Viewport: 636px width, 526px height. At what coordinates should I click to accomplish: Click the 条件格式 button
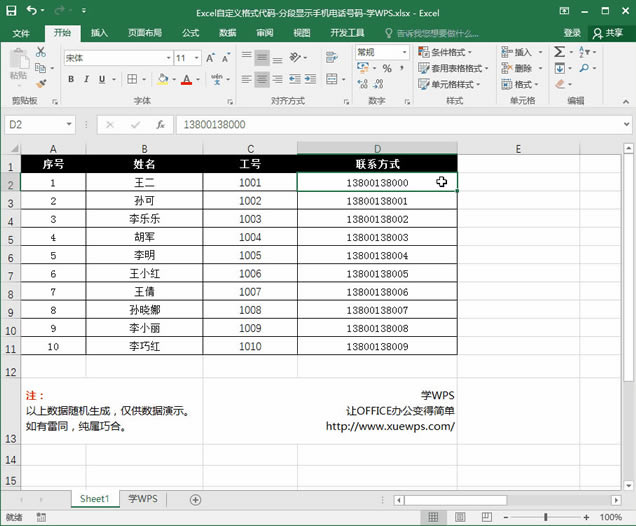448,52
